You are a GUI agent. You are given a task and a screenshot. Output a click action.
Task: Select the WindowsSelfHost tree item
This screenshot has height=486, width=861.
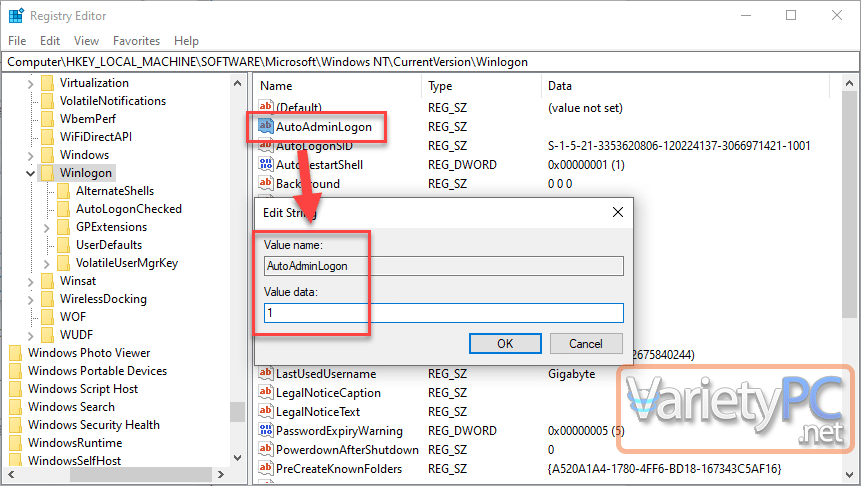(x=74, y=461)
